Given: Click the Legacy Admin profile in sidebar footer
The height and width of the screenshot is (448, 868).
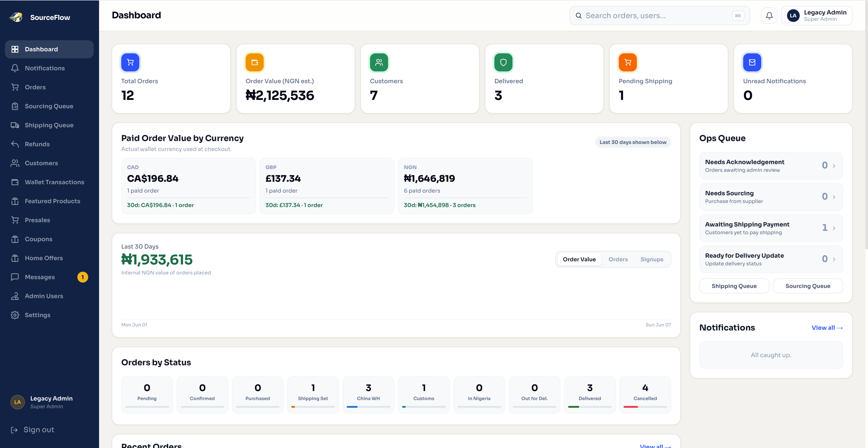Looking at the screenshot, I should point(42,402).
